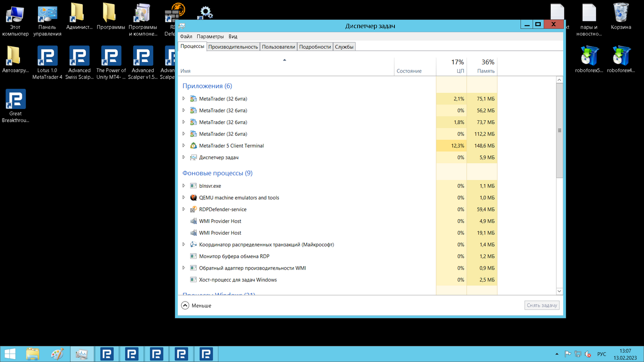Switch to the Производительность tab

coord(233,47)
